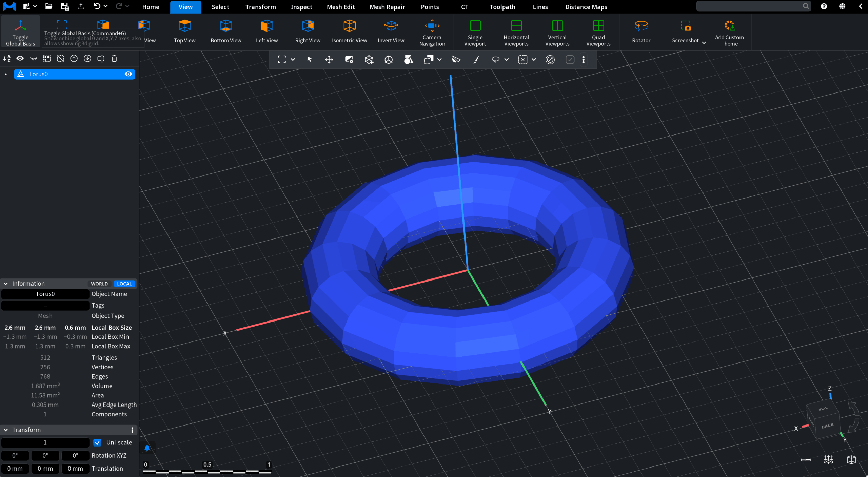This screenshot has height=477, width=868.
Task: Click the trash icon in scene toolbar
Action: (114, 59)
